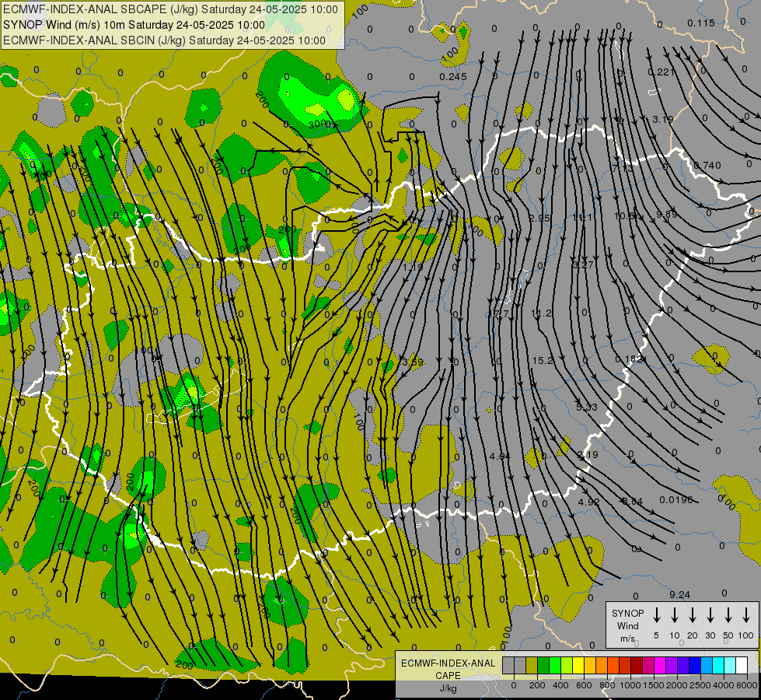Select the dark red CAPE legend swatch
The width and height of the screenshot is (761, 700).
click(x=637, y=665)
